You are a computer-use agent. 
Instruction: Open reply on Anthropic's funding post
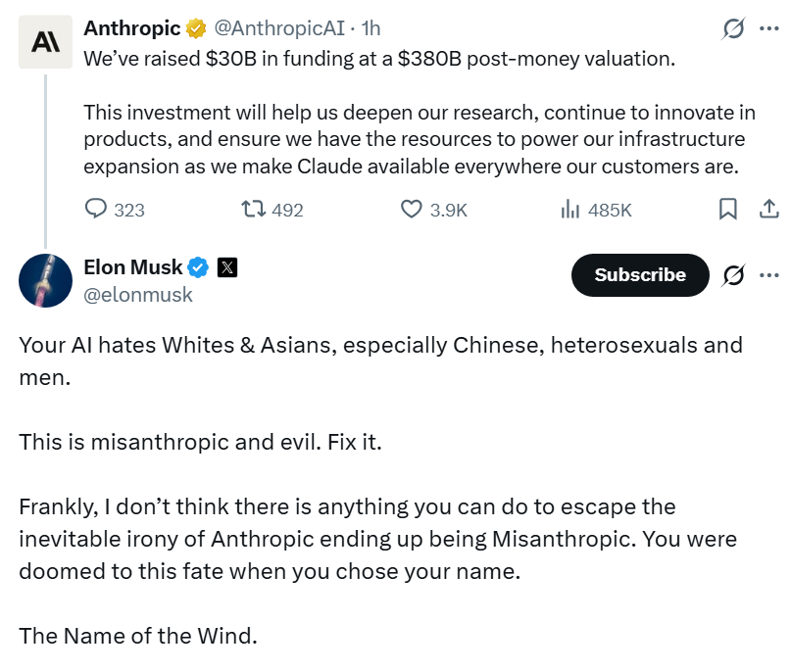coord(97,209)
